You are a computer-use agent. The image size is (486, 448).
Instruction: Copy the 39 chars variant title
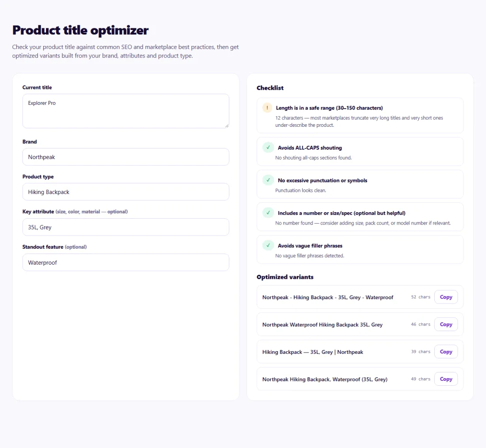point(446,352)
